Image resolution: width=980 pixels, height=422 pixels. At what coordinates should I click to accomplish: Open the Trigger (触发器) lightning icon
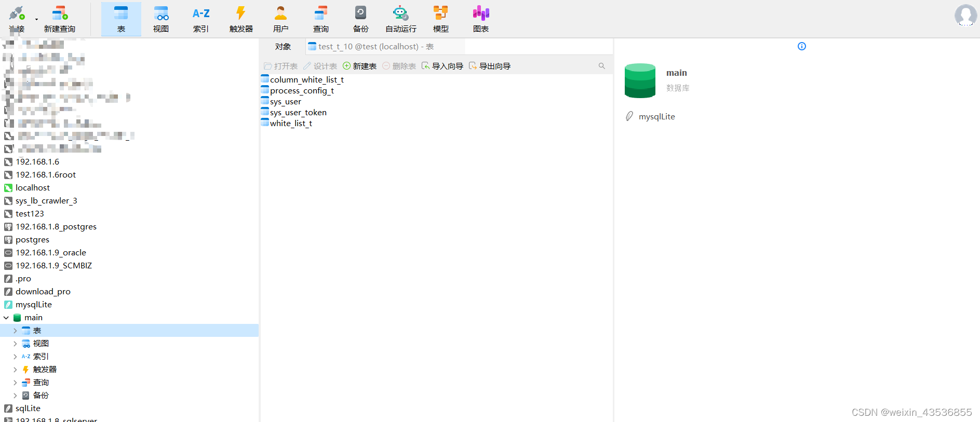coord(241,19)
